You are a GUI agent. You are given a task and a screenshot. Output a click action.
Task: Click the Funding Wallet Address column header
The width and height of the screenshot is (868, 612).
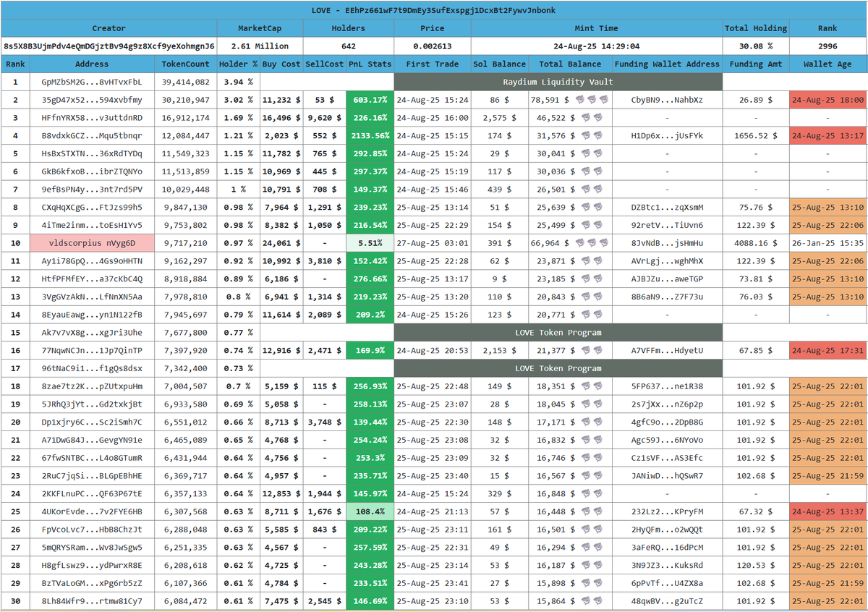667,64
